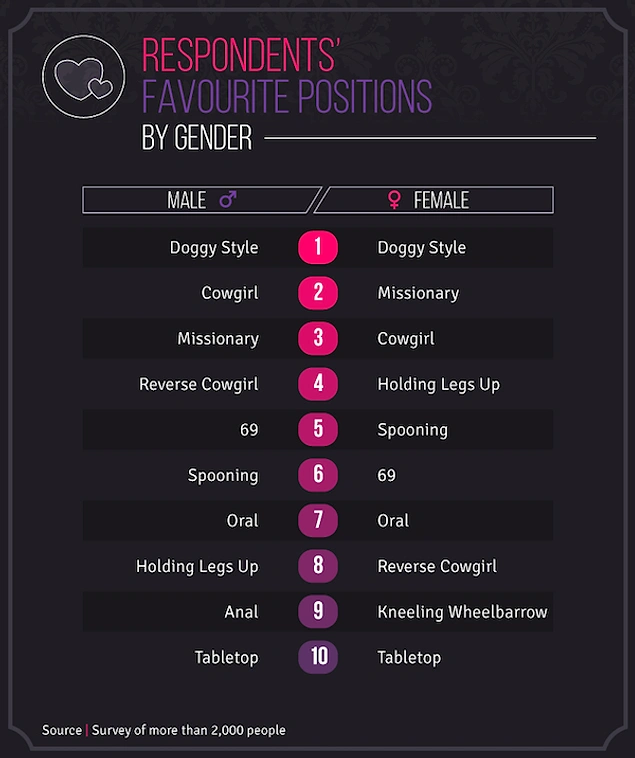Click Kneeling Wheelbarrow in the female column
The height and width of the screenshot is (758, 635).
click(462, 612)
